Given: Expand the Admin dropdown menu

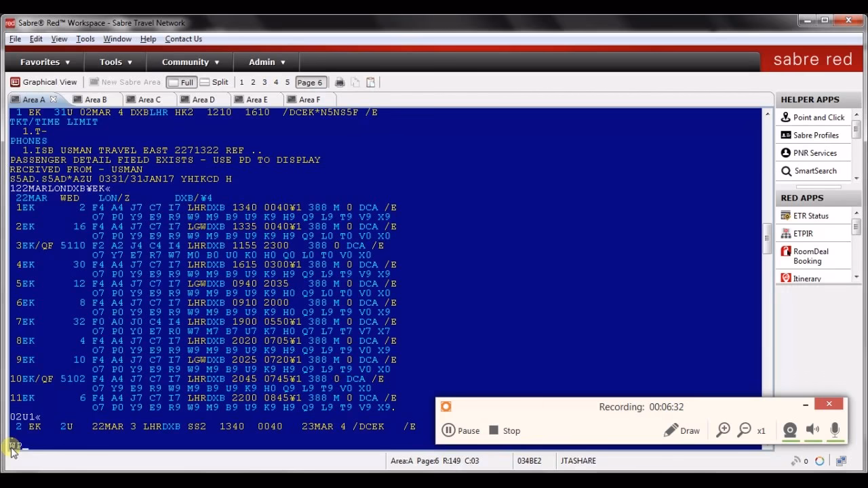Looking at the screenshot, I should point(267,62).
